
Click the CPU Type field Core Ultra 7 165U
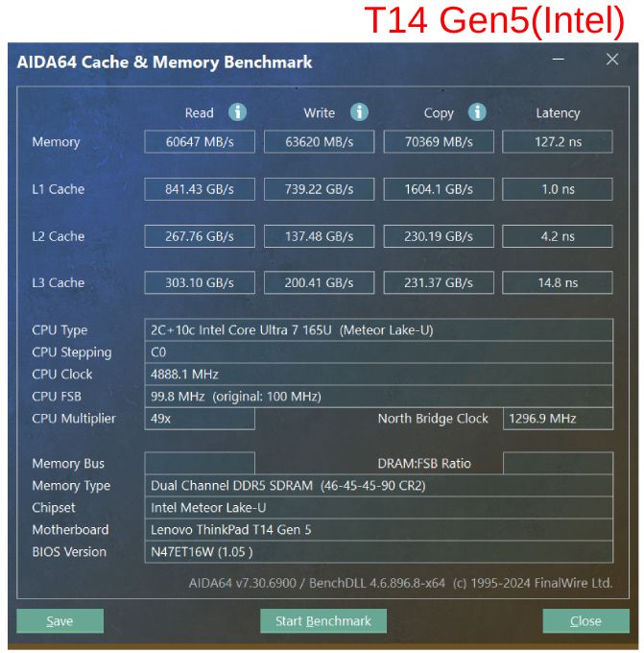(x=379, y=330)
